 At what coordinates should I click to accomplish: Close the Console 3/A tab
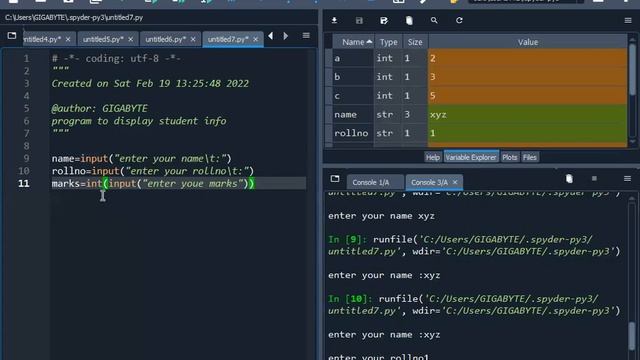455,182
